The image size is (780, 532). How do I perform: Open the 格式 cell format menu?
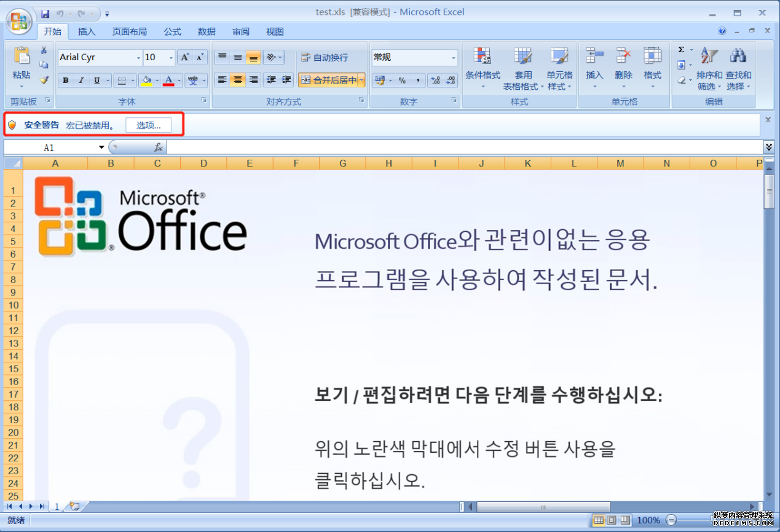tap(652, 68)
